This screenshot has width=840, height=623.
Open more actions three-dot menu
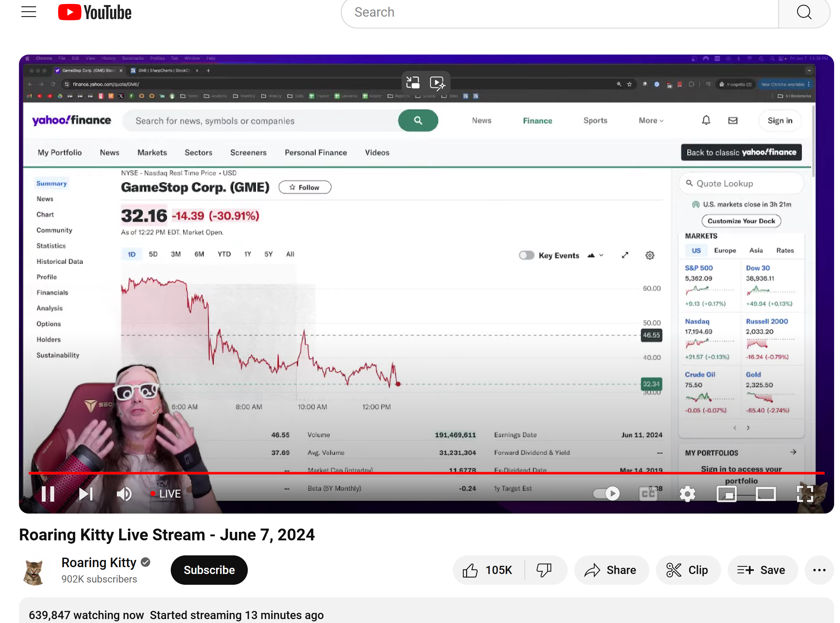(819, 570)
